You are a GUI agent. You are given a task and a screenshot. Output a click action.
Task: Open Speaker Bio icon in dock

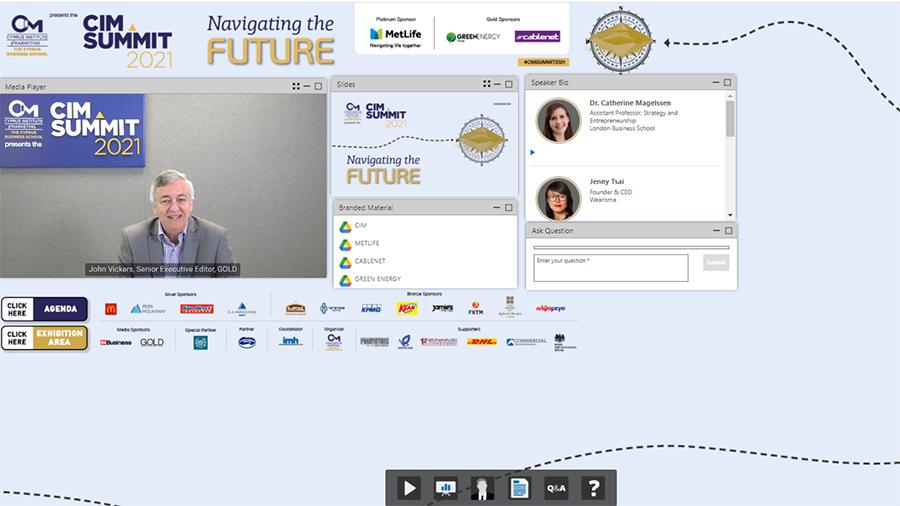(x=482, y=488)
